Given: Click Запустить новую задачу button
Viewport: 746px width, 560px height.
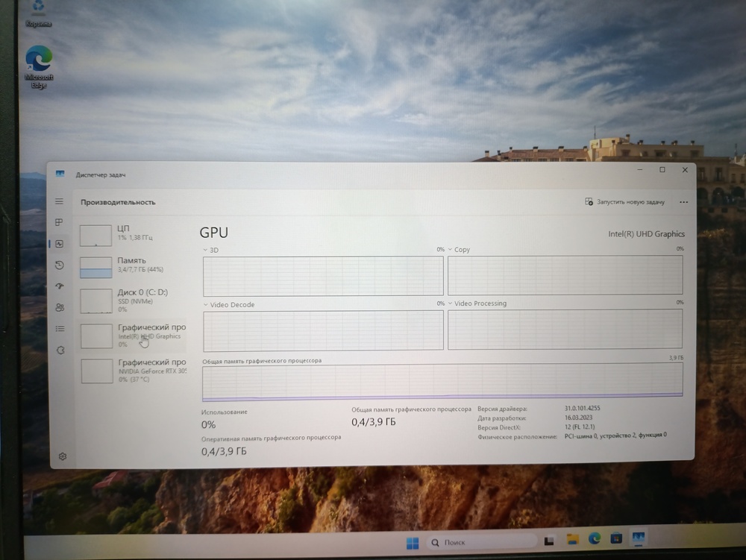Looking at the screenshot, I should 625,202.
